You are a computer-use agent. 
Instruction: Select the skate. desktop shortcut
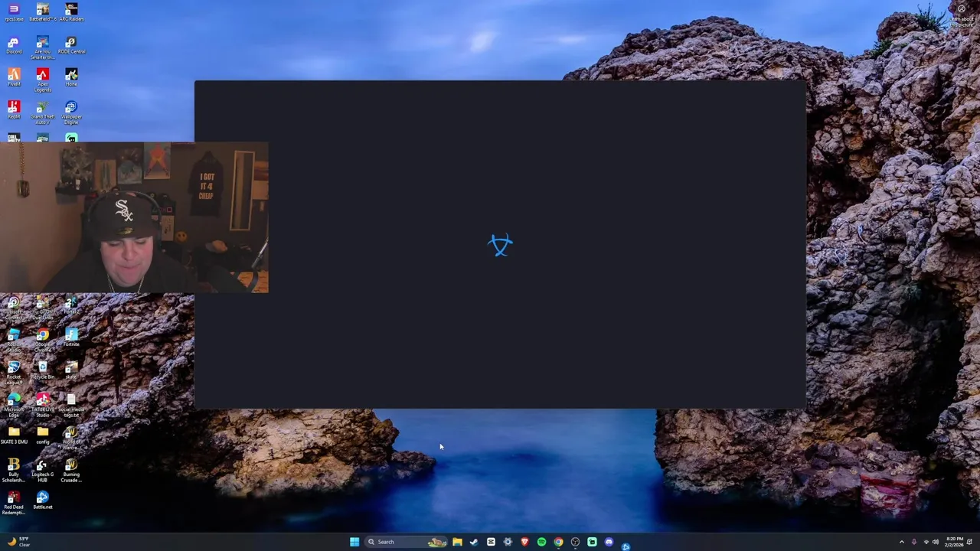pos(71,370)
